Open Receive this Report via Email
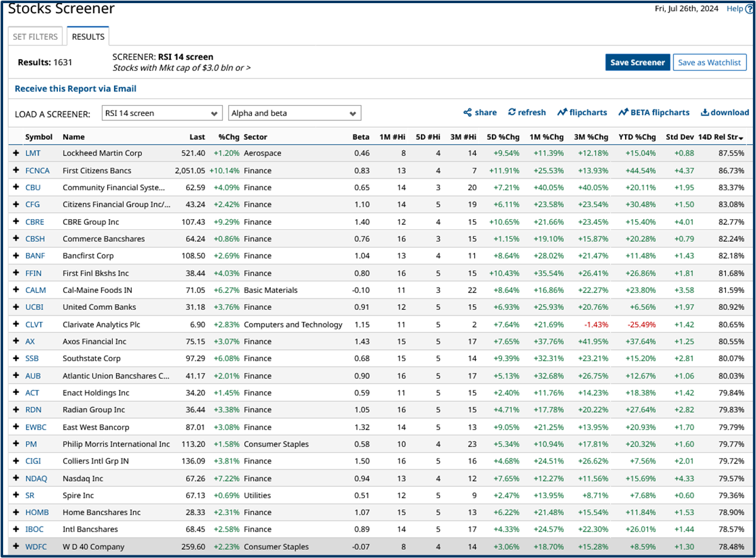This screenshot has width=756, height=558. point(75,88)
